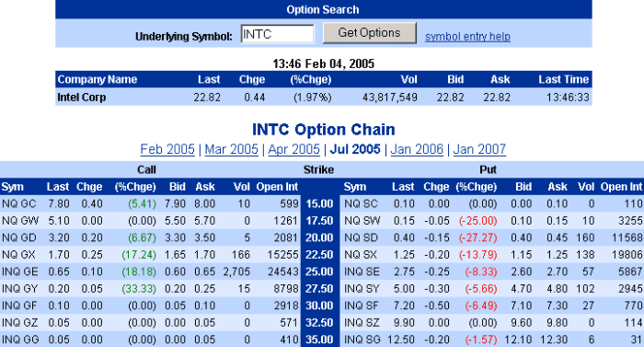Click call open interest 8798

[x=286, y=289]
